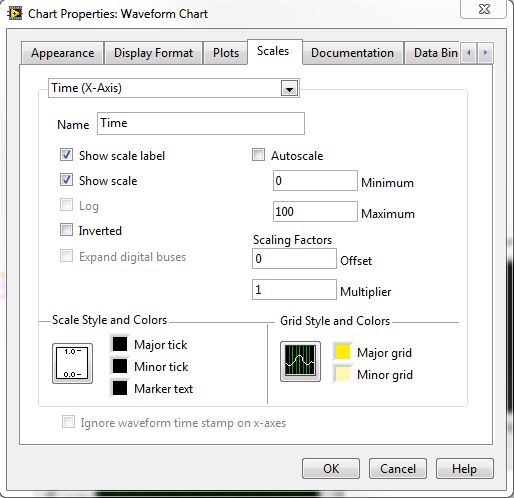Click the Cancel button
Viewport: 514px width, 498px height.
(398, 469)
